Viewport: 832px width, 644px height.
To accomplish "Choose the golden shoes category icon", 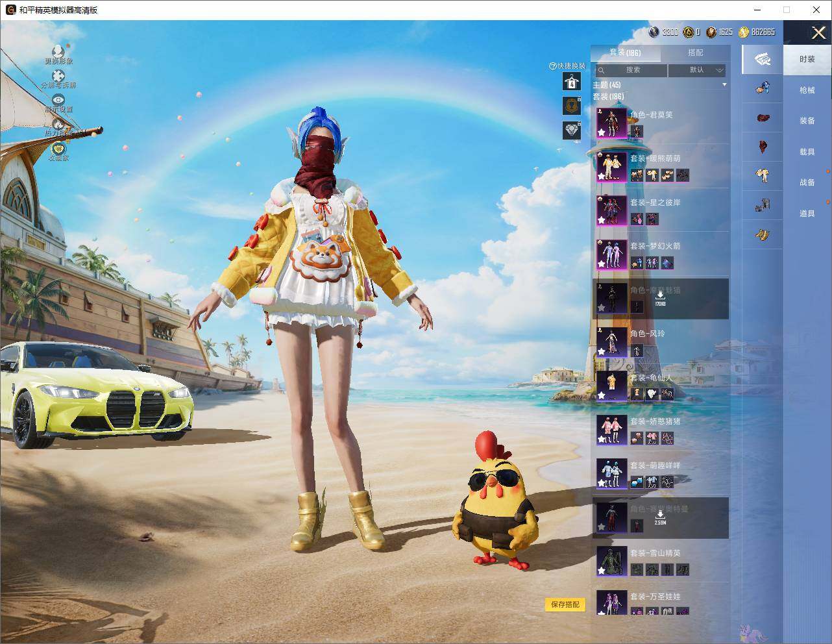I will (763, 234).
